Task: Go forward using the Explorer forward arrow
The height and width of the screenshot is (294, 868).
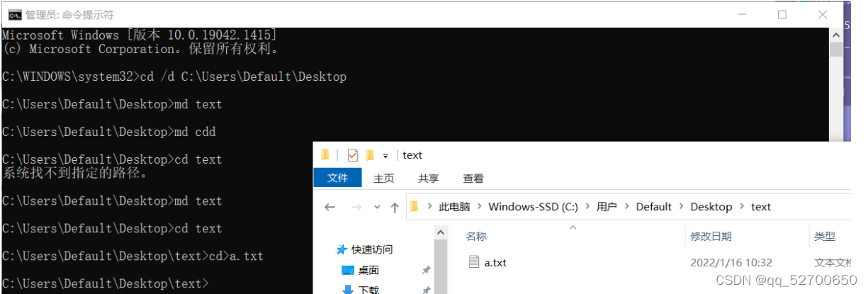Action: tap(356, 208)
